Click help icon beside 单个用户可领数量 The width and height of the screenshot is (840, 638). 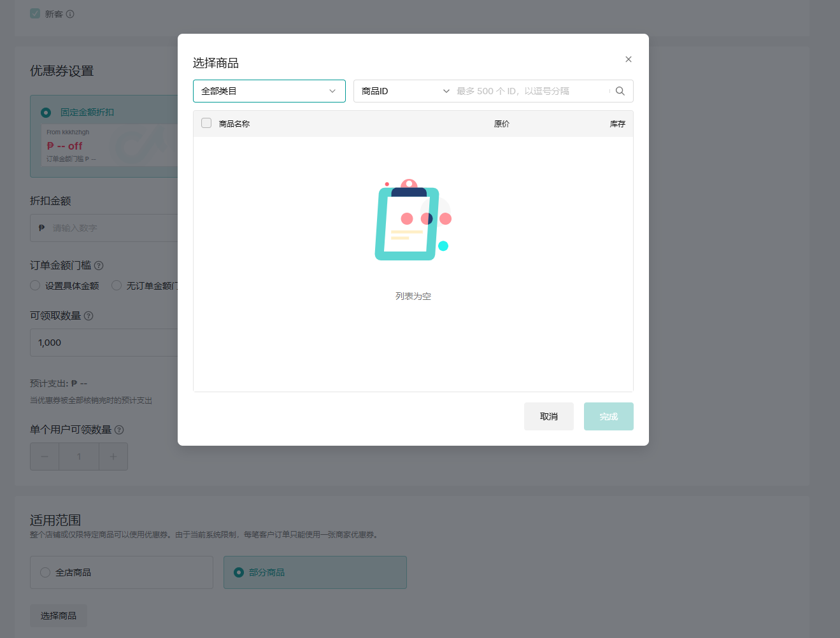click(x=119, y=430)
